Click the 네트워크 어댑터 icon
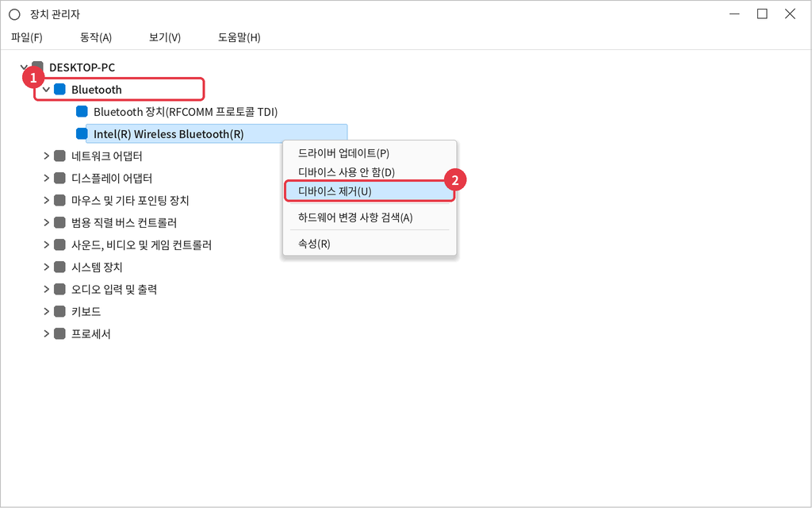The width and height of the screenshot is (812, 508). (x=59, y=156)
